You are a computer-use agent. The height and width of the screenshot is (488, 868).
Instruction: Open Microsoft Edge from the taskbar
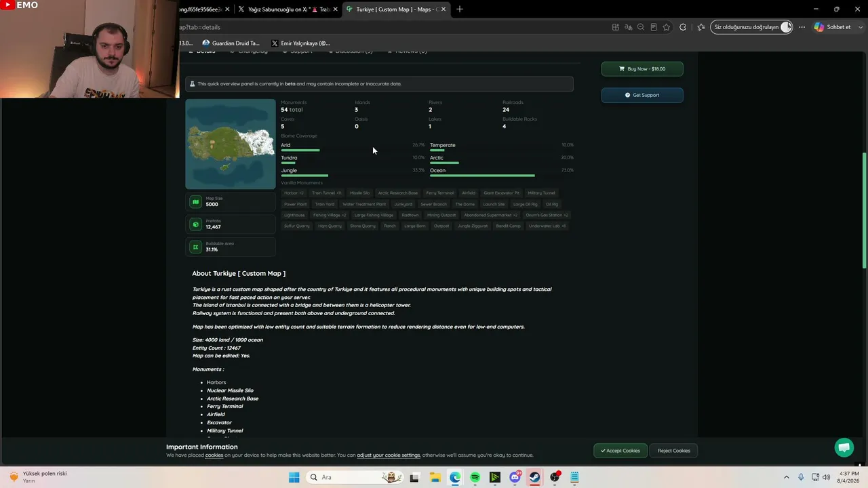point(455,477)
